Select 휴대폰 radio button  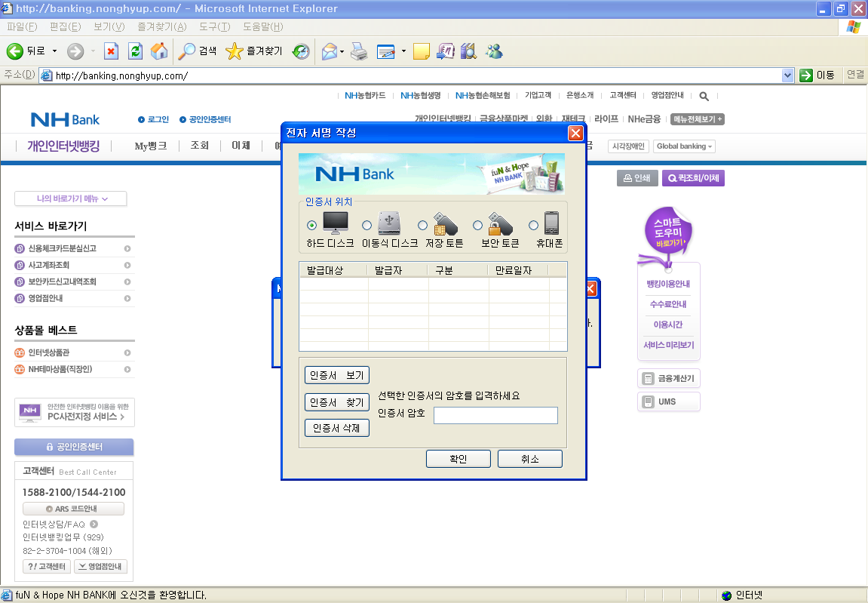click(x=533, y=225)
